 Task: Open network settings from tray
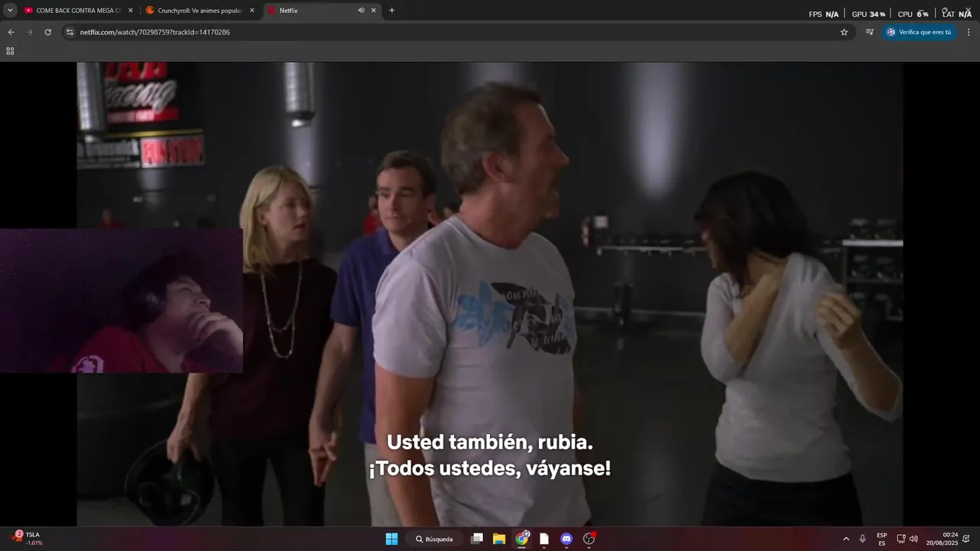tap(901, 539)
